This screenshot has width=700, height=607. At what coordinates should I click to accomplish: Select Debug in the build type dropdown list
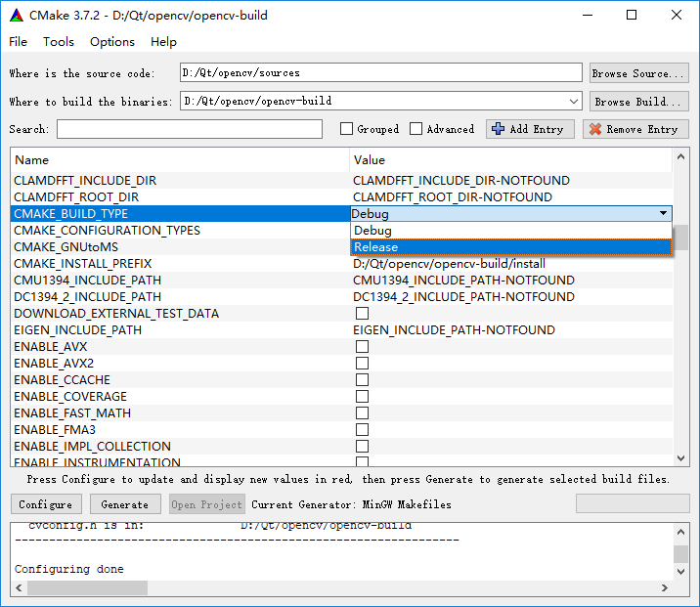tap(511, 231)
